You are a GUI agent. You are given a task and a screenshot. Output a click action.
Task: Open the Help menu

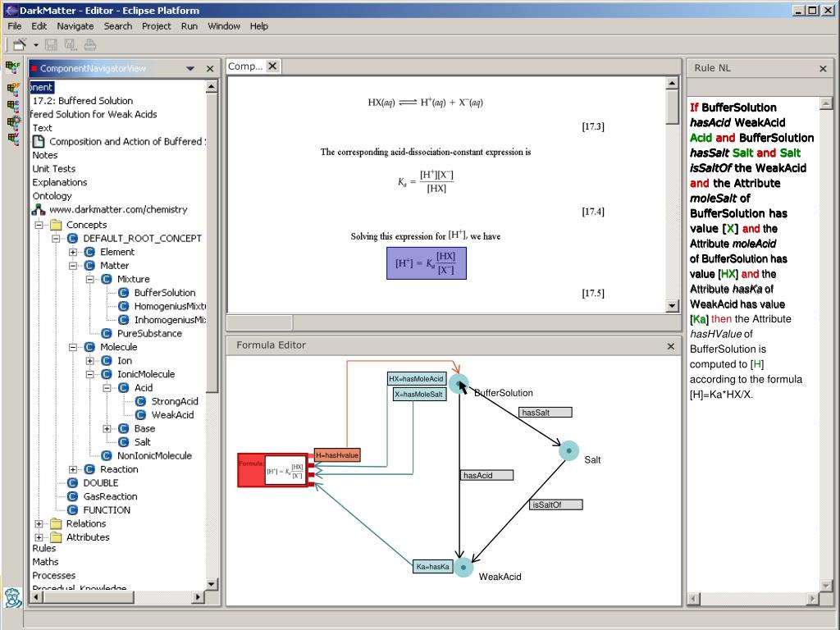click(258, 25)
